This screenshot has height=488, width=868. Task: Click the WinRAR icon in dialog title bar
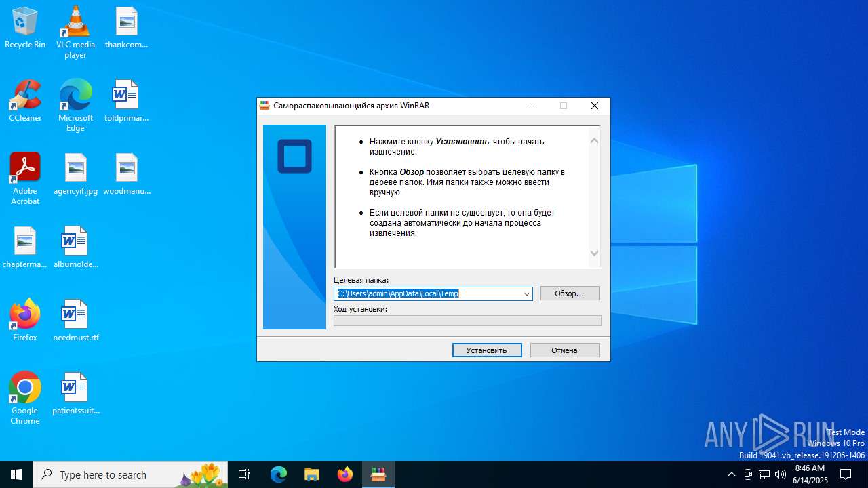click(265, 106)
